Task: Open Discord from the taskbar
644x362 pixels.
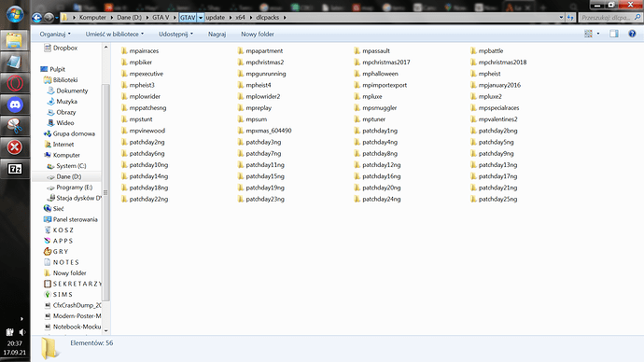Action: pos(15,104)
